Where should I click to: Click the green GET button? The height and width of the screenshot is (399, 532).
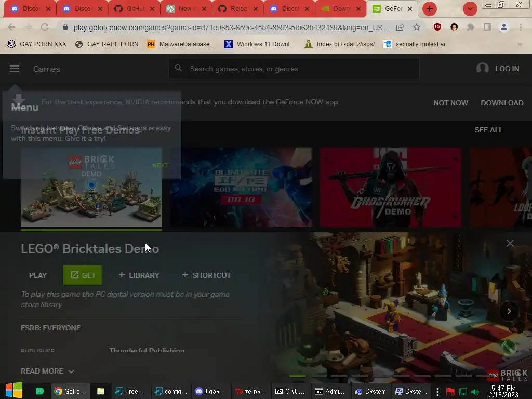[x=83, y=275]
